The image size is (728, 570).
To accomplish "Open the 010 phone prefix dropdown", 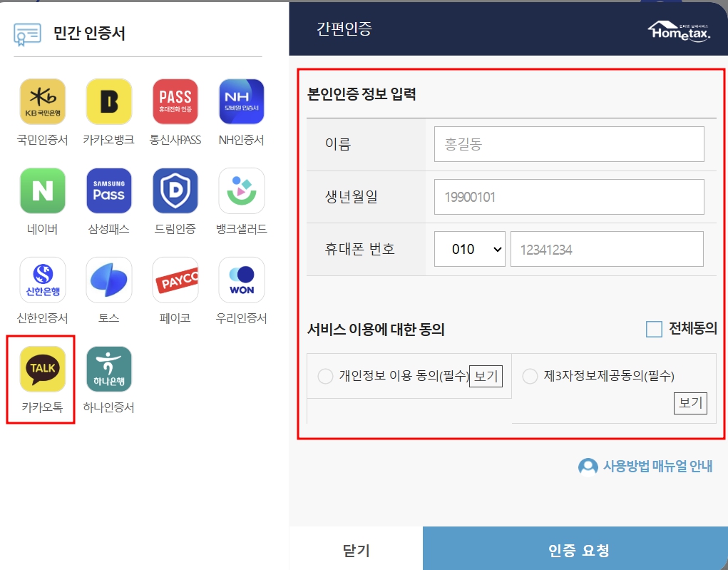I will click(x=469, y=248).
